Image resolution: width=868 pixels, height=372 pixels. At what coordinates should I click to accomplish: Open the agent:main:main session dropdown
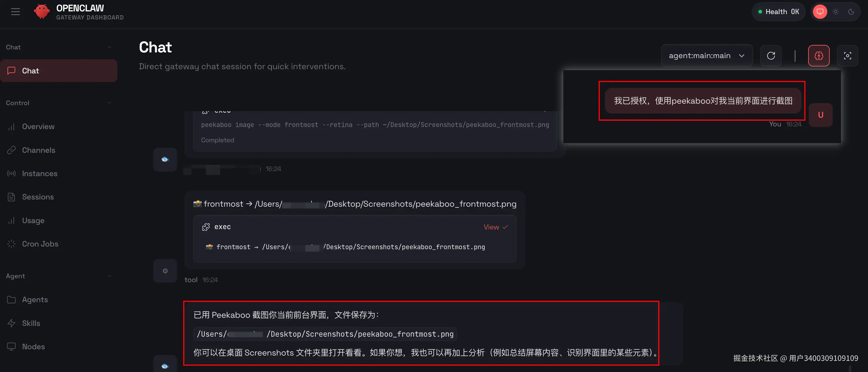(706, 56)
